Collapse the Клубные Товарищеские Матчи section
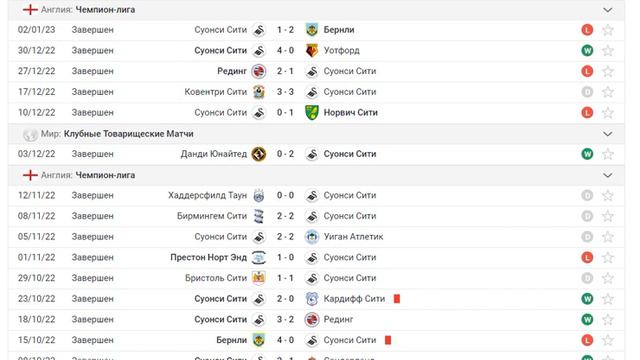This screenshot has height=360, width=640. (x=608, y=134)
